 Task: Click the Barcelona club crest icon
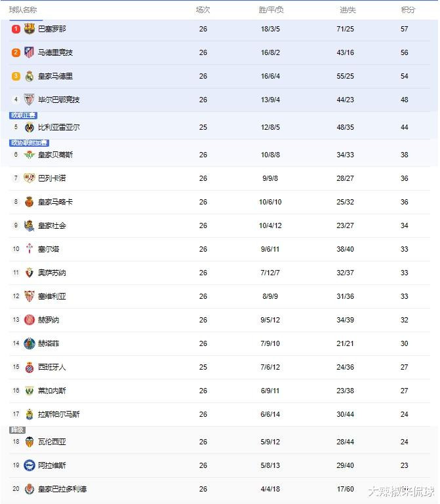(x=30, y=29)
